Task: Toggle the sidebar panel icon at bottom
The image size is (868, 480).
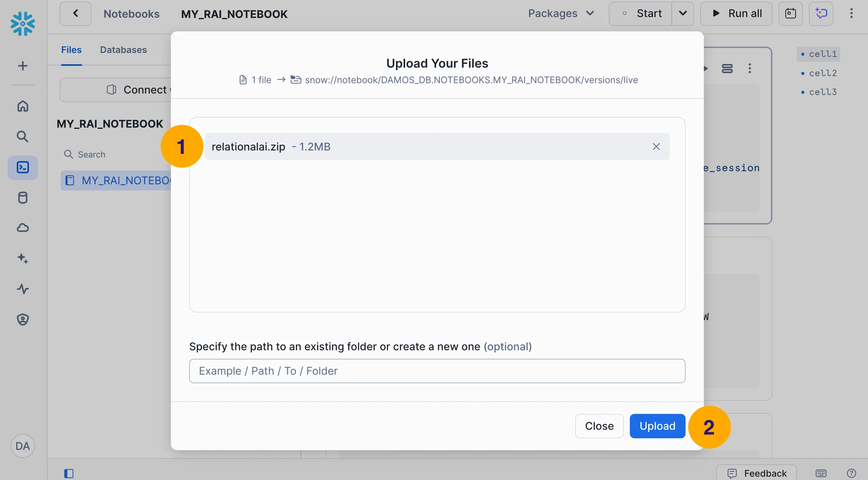Action: click(x=69, y=474)
